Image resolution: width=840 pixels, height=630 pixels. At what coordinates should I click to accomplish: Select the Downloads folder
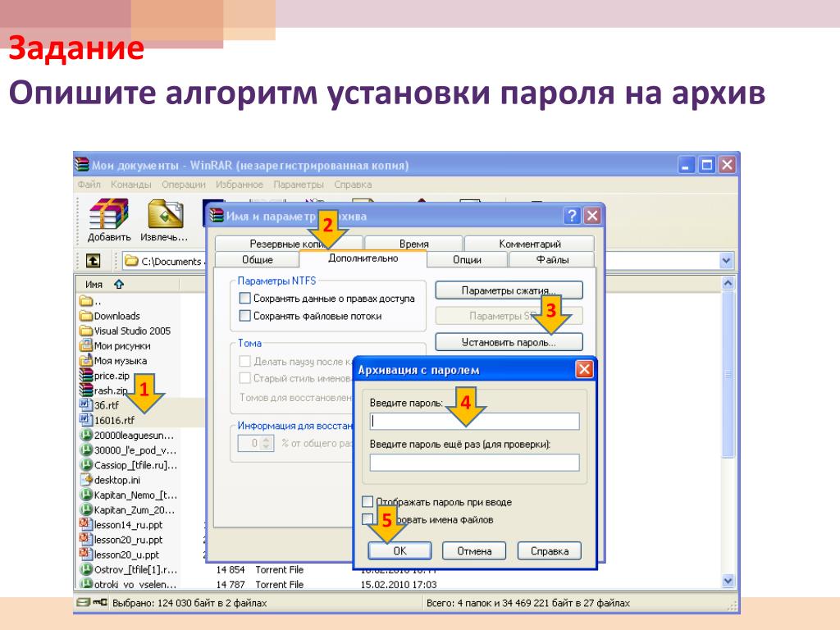pyautogui.click(x=111, y=316)
